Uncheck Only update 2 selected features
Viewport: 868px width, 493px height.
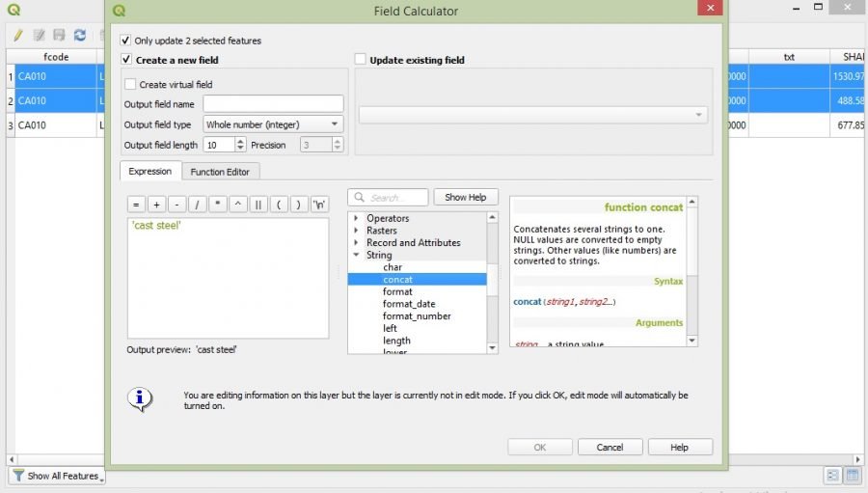click(126, 41)
